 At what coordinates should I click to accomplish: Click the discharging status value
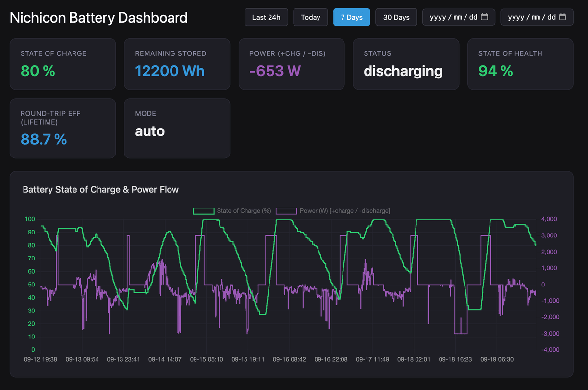click(x=403, y=71)
